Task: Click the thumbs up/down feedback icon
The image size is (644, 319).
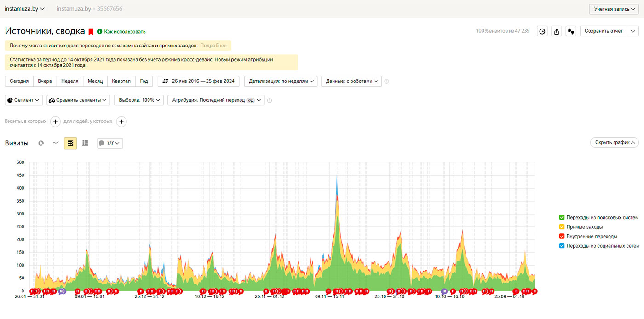Action: [x=571, y=31]
